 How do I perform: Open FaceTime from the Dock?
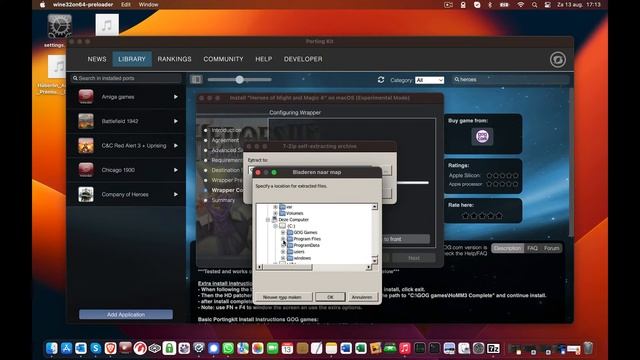(272, 348)
